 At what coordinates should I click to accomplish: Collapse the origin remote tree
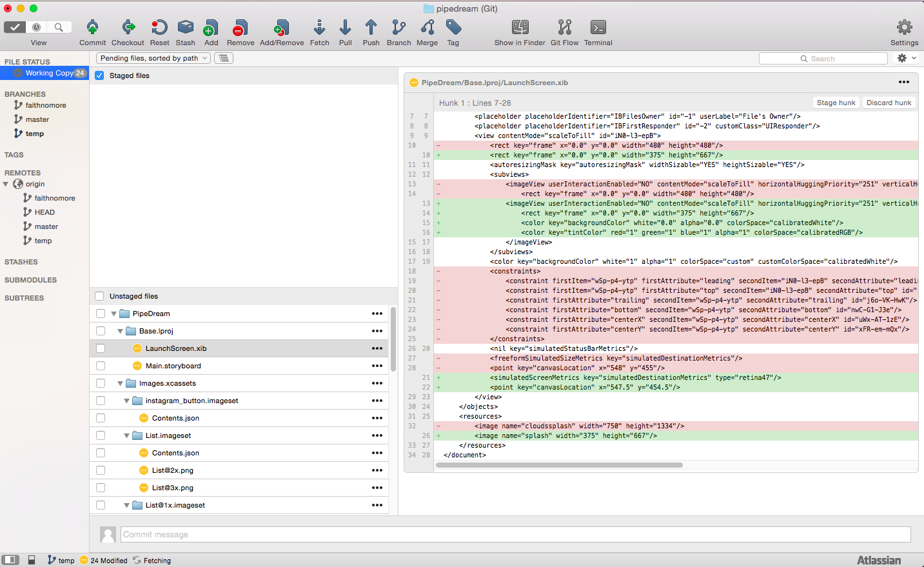click(6, 184)
